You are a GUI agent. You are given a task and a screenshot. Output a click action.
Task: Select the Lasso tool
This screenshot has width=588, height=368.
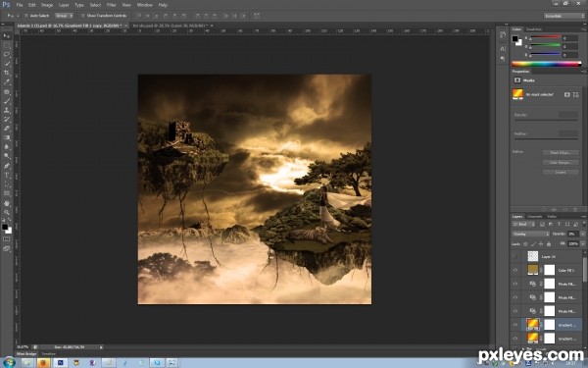click(x=7, y=54)
